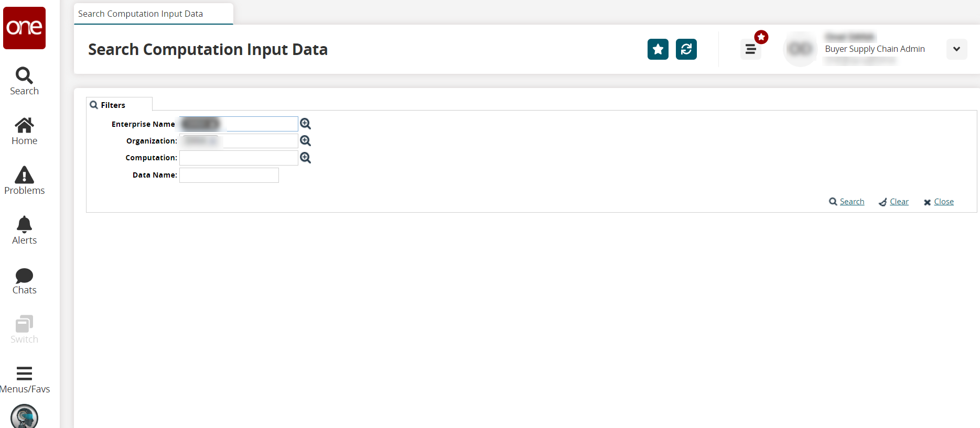
Task: Refresh the page with refresh icon
Action: coord(686,49)
